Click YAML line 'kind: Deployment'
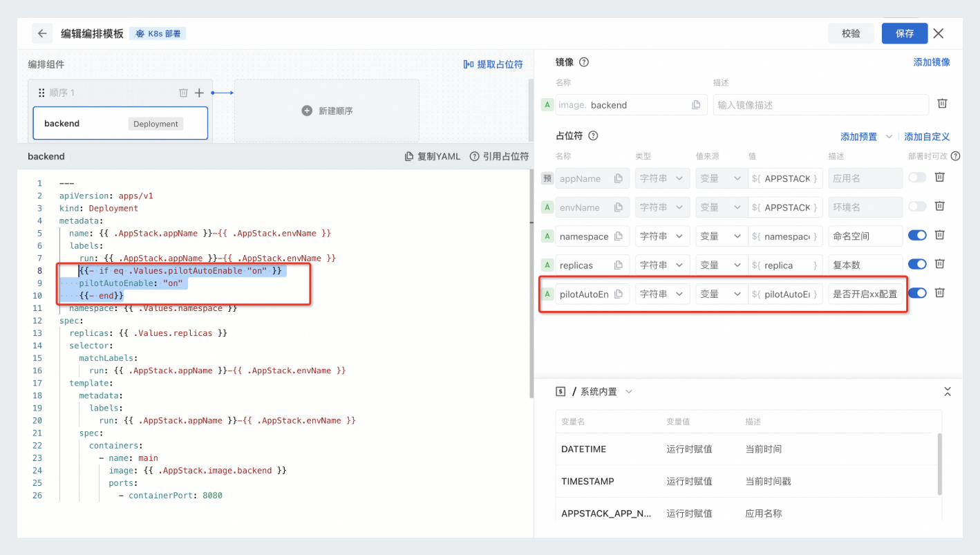Screen dimensions: 980x555 click(x=99, y=209)
